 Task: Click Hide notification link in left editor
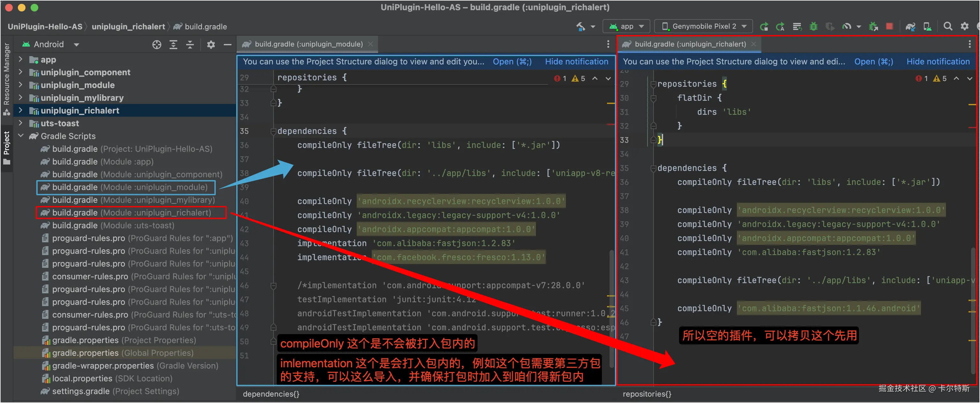tap(576, 62)
